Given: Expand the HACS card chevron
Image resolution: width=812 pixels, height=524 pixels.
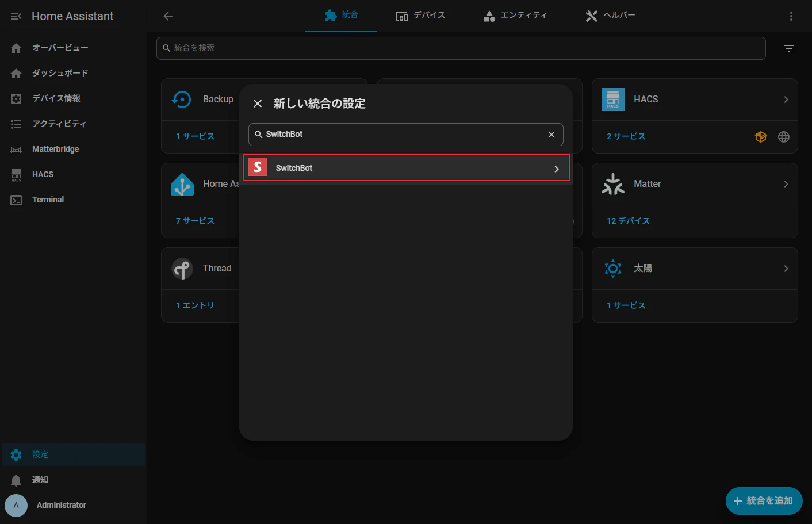Looking at the screenshot, I should click(786, 100).
